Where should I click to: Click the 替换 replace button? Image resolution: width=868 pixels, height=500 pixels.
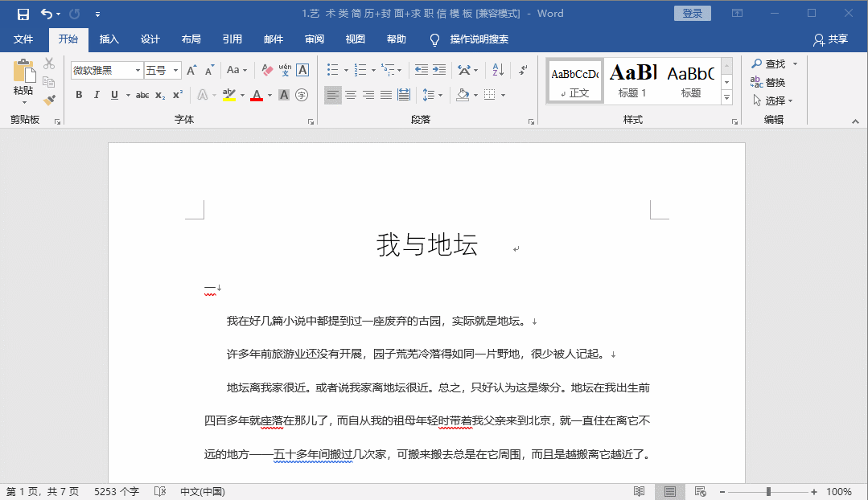pos(768,83)
